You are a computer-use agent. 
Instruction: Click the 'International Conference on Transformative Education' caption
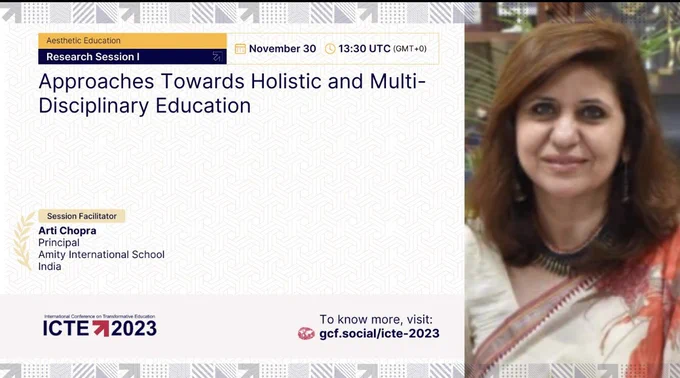tap(99, 316)
